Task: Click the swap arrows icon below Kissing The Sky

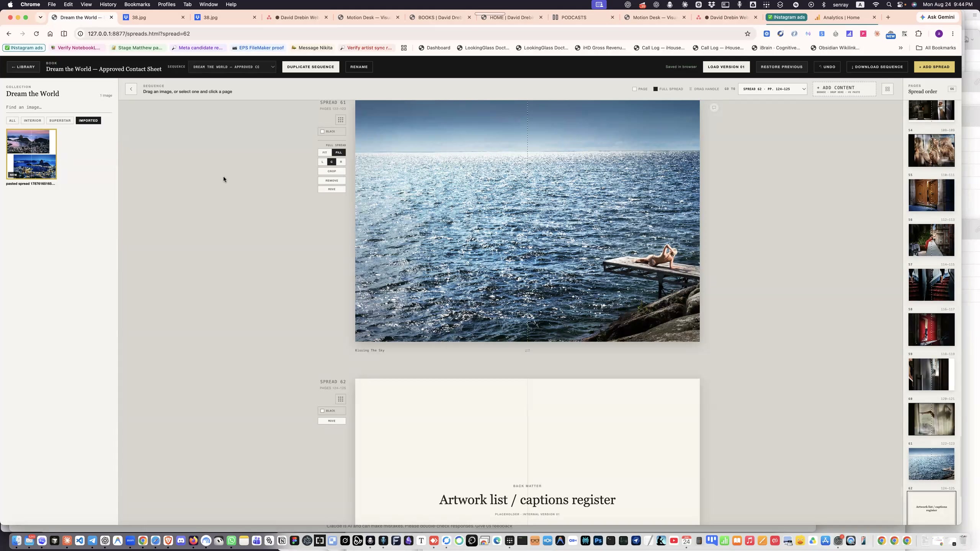Action: (528, 350)
